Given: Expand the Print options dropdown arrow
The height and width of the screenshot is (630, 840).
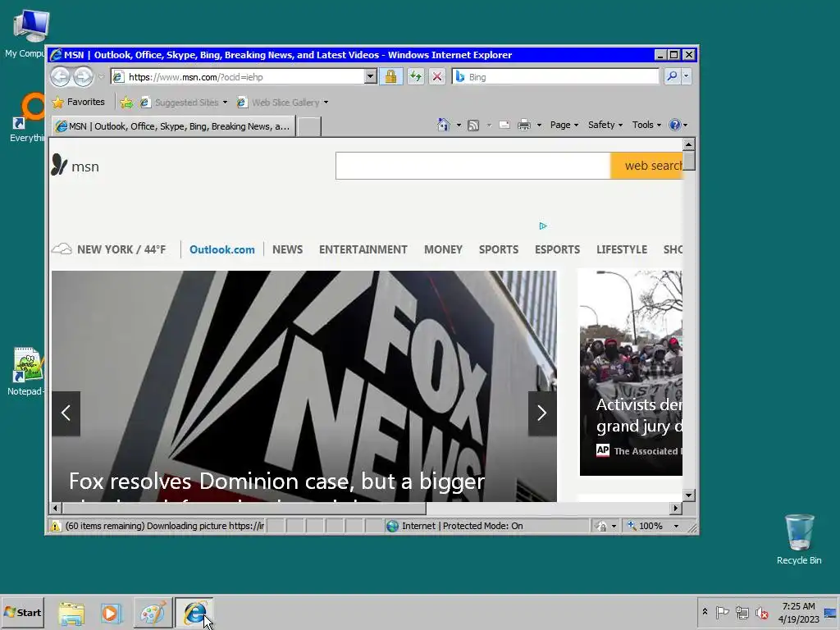Looking at the screenshot, I should coord(539,126).
